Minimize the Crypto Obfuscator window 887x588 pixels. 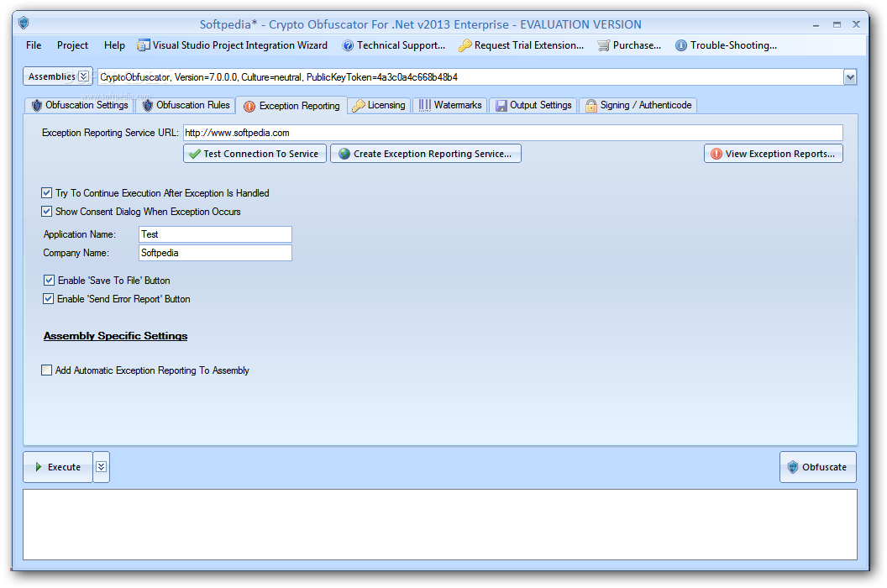816,25
